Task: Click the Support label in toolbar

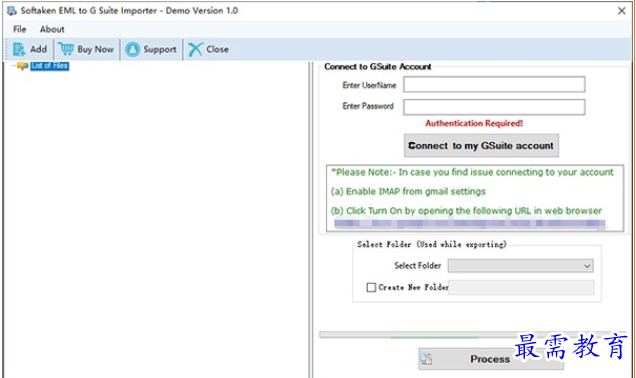Action: point(160,49)
